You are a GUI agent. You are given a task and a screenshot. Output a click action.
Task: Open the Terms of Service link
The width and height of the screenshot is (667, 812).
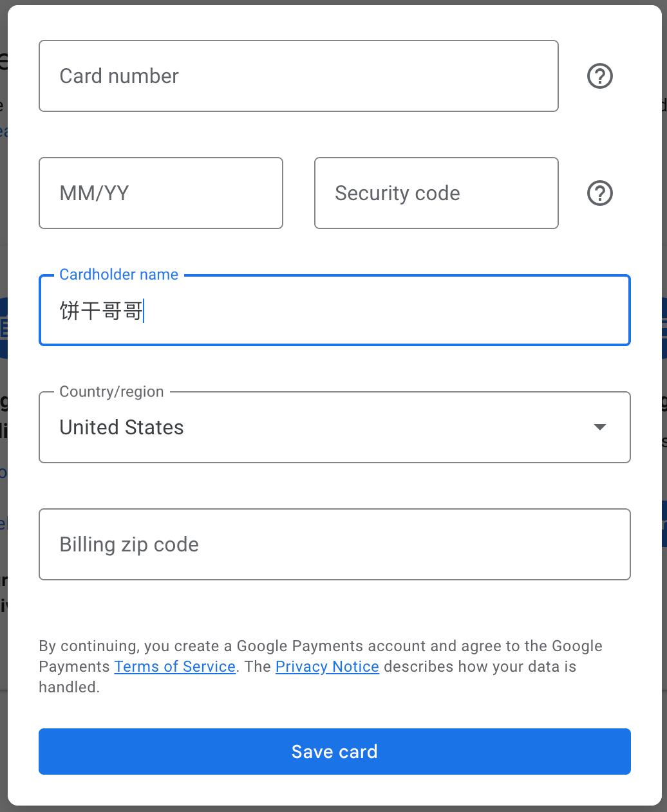(174, 667)
